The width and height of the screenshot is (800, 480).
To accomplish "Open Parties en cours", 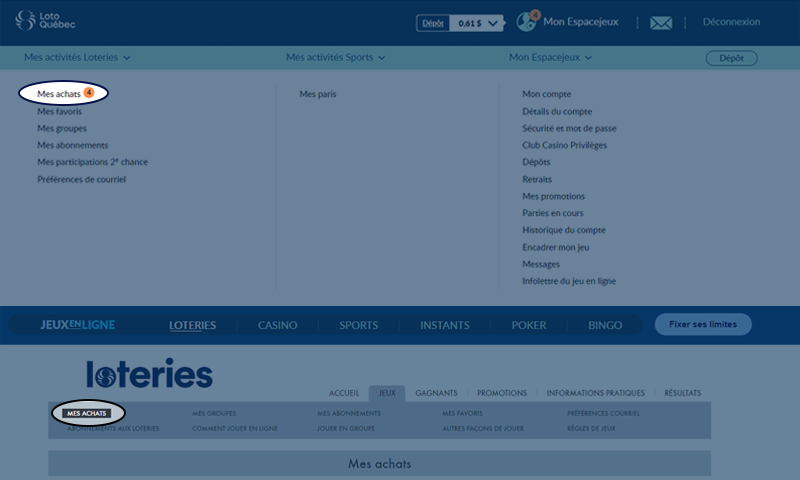I will (x=553, y=213).
